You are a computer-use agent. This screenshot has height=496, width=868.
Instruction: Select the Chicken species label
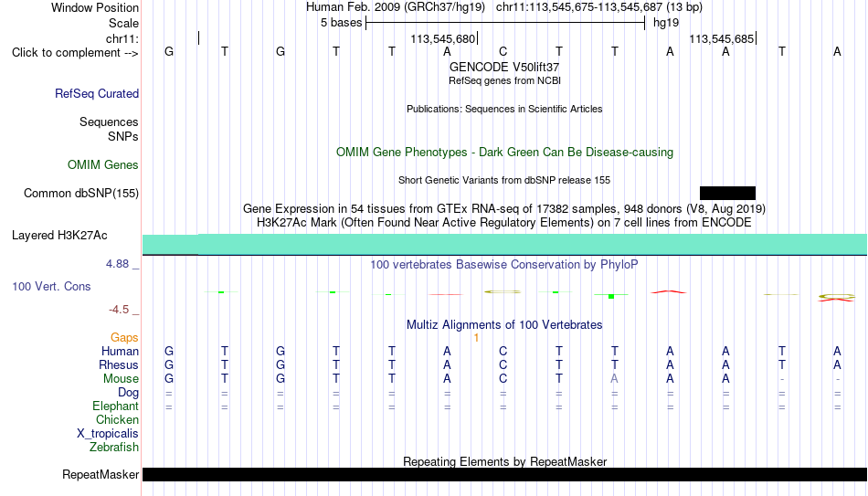tap(117, 419)
